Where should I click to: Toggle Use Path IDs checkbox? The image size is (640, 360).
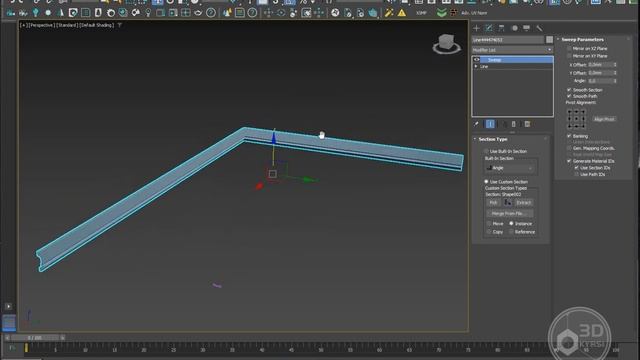[576, 174]
